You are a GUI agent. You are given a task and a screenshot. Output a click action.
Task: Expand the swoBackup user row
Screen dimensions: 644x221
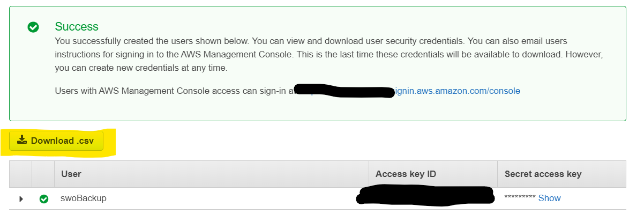click(21, 199)
